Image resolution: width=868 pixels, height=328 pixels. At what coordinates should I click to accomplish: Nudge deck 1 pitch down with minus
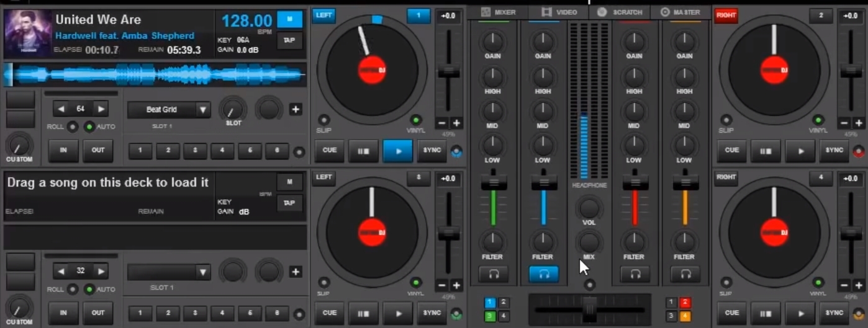(x=441, y=123)
